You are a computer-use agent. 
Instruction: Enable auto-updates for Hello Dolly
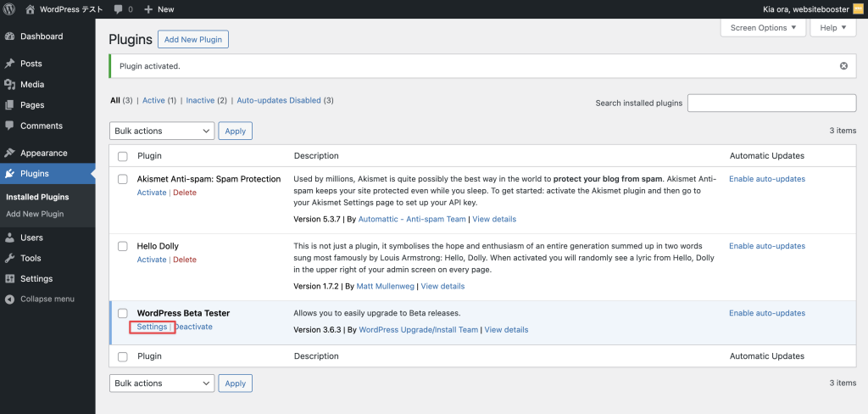point(767,246)
